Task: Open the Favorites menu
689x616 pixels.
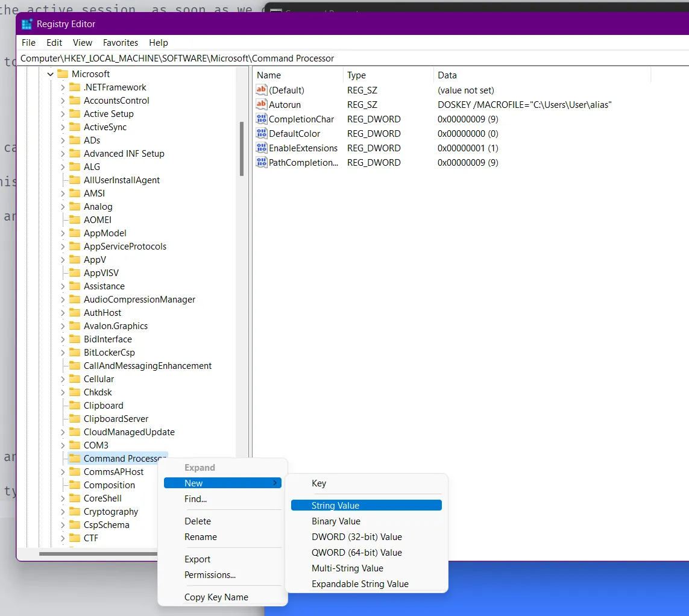Action: [121, 43]
